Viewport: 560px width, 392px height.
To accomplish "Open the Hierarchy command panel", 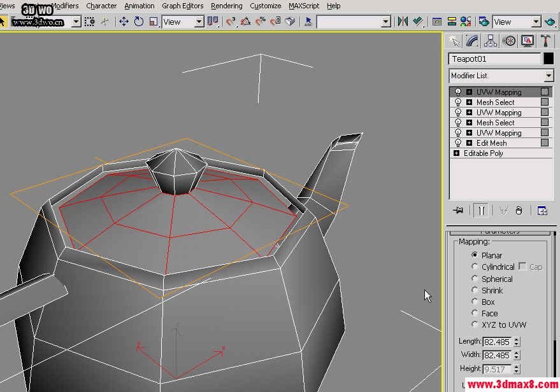I will [491, 41].
